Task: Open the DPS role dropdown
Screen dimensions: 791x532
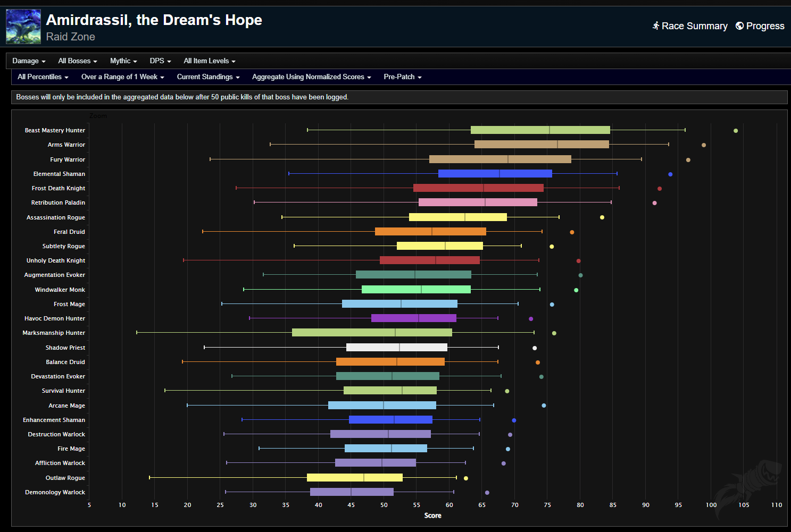Action: (x=160, y=61)
